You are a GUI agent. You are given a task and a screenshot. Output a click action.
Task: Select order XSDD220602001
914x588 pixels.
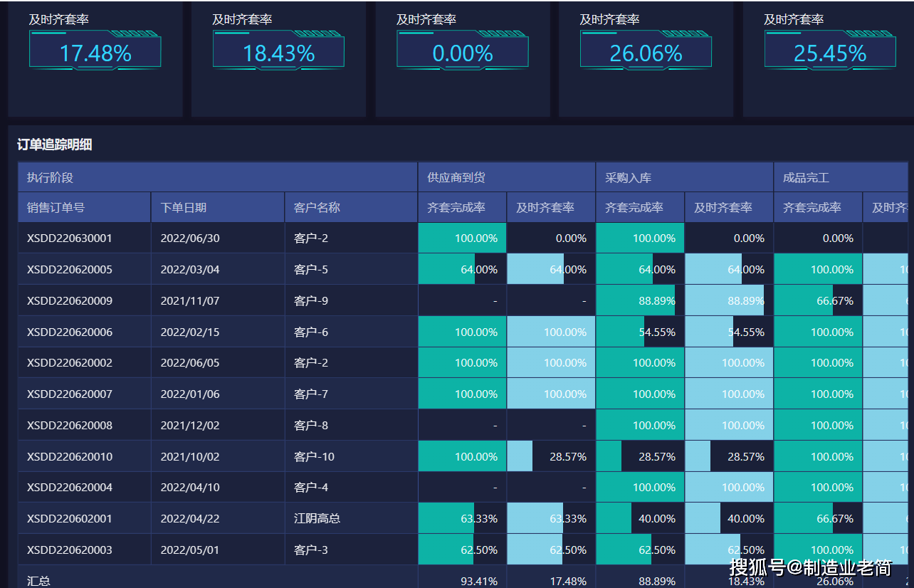click(x=70, y=519)
